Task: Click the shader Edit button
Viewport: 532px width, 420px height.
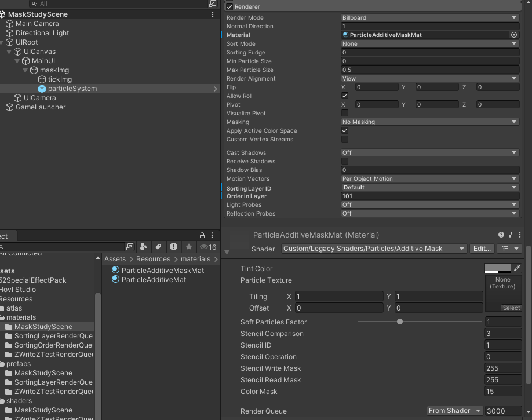Action: tap(482, 249)
